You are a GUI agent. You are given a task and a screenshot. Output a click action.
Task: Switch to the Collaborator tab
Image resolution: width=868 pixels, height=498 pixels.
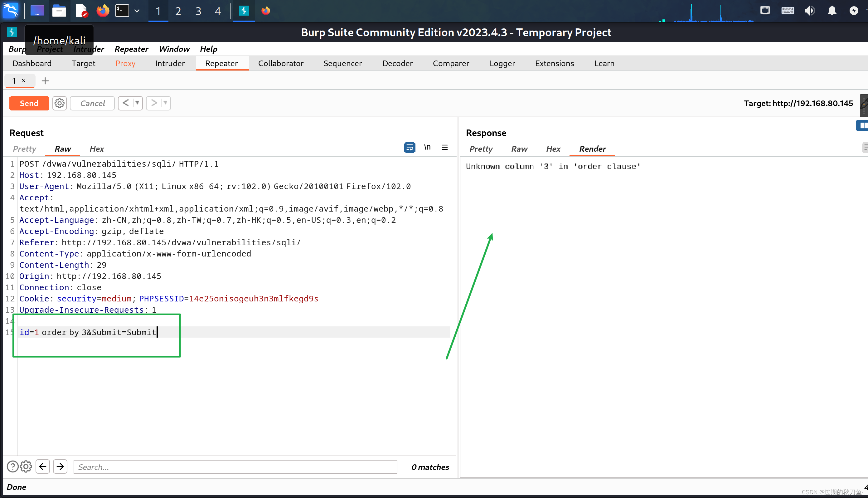tap(281, 63)
